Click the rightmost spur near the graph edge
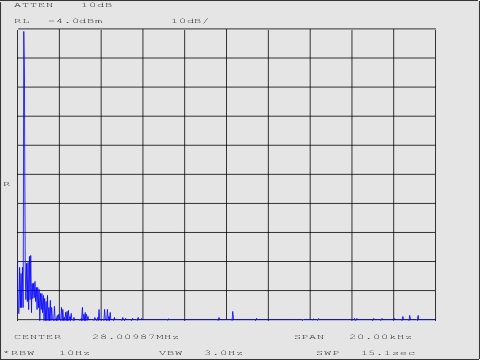The image size is (480, 360). pos(418,317)
